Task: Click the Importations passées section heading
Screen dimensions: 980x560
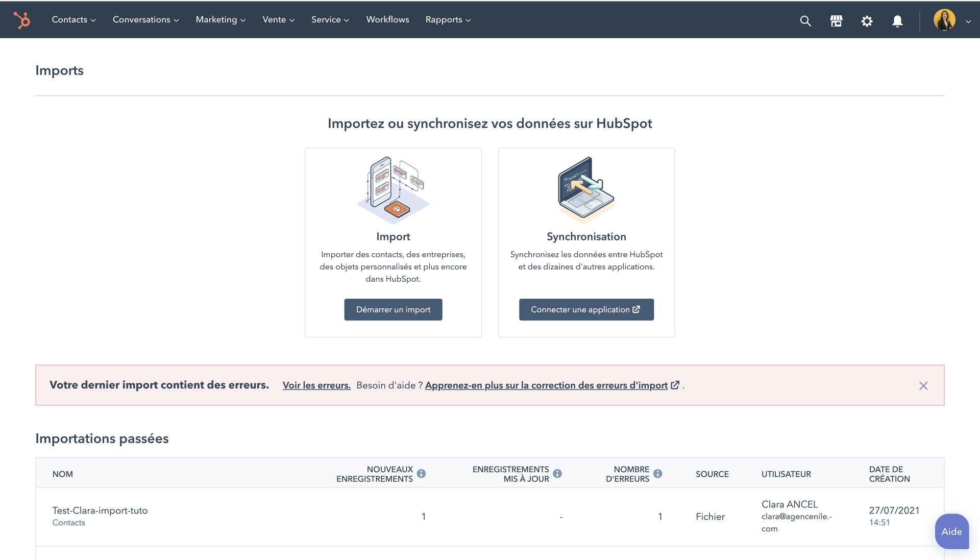Action: point(102,439)
